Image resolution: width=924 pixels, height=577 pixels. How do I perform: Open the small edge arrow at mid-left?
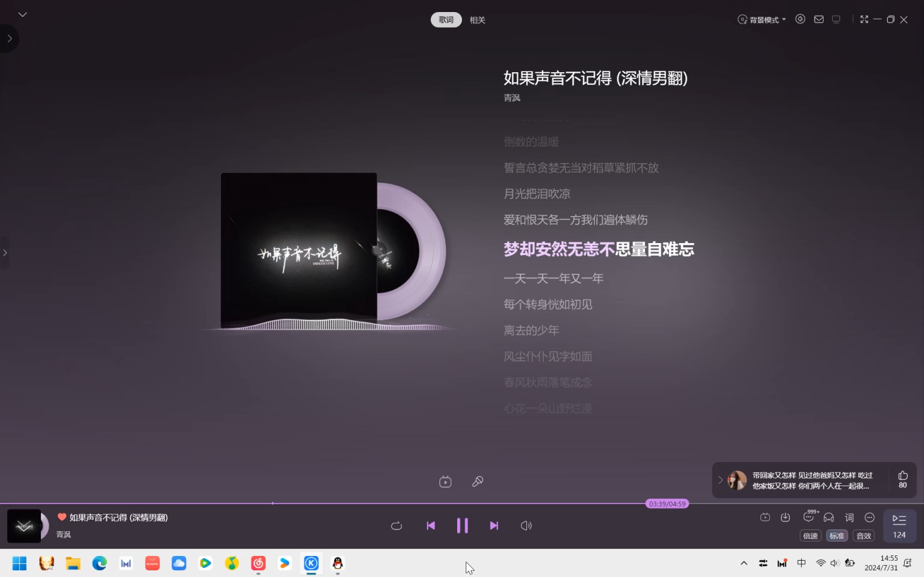[4, 253]
